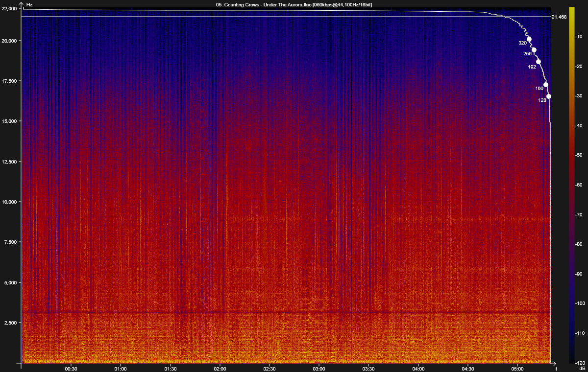
Task: Click the 17,500 Hz axis label
Action: [9, 81]
